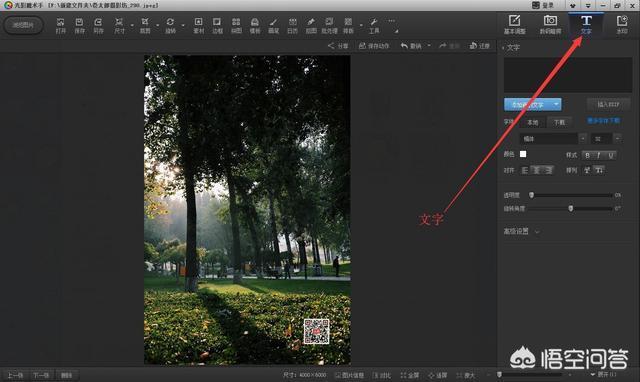Open the 素材 (Materials) tool
This screenshot has height=382, width=640.
[x=198, y=25]
